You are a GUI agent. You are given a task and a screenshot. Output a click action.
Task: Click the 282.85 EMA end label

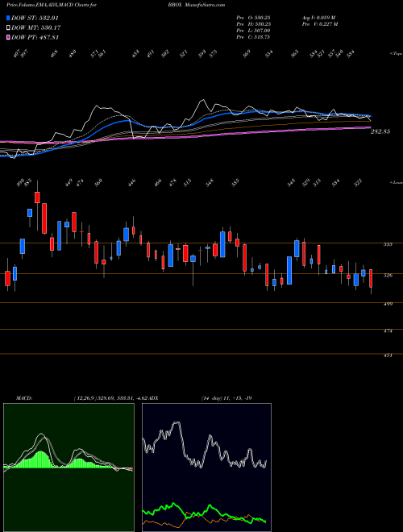(380, 131)
